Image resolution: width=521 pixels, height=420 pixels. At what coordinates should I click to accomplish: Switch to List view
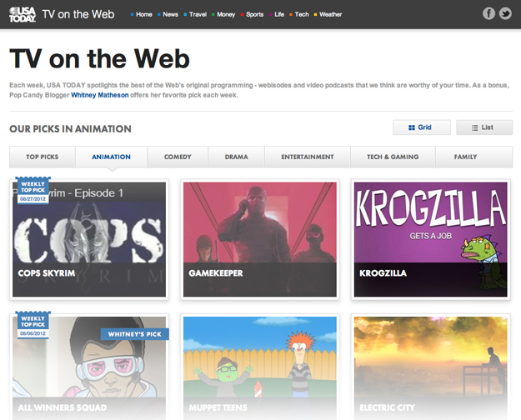coord(483,127)
